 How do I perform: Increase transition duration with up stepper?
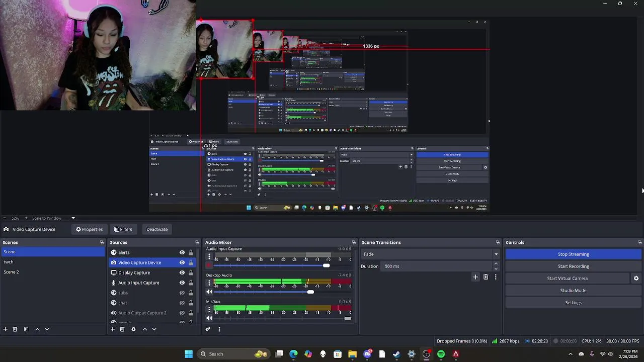496,264
